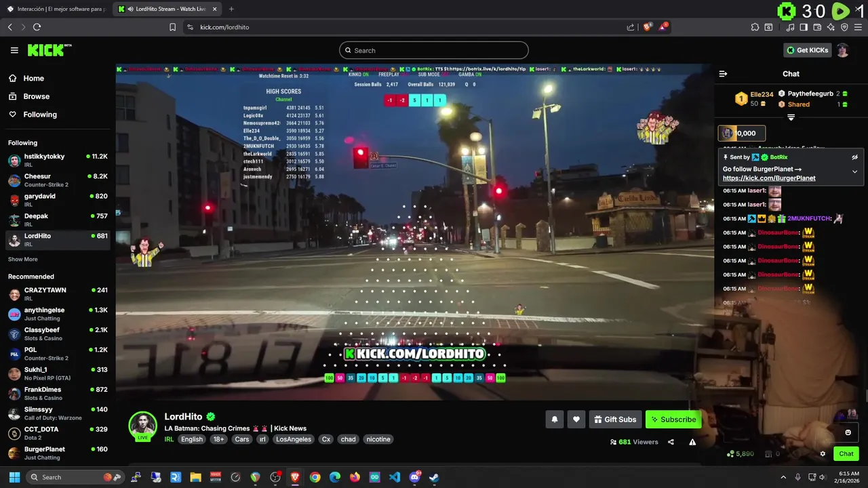Toggle stream notifications bell

[x=554, y=420]
